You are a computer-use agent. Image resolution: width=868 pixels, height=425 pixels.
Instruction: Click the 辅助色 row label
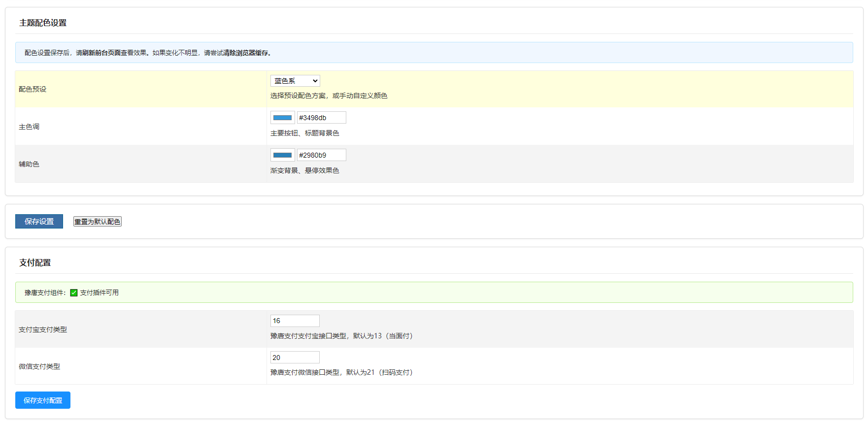29,164
